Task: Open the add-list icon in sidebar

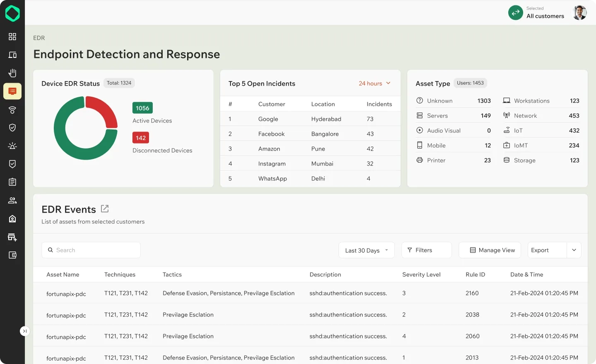Action: point(12,237)
